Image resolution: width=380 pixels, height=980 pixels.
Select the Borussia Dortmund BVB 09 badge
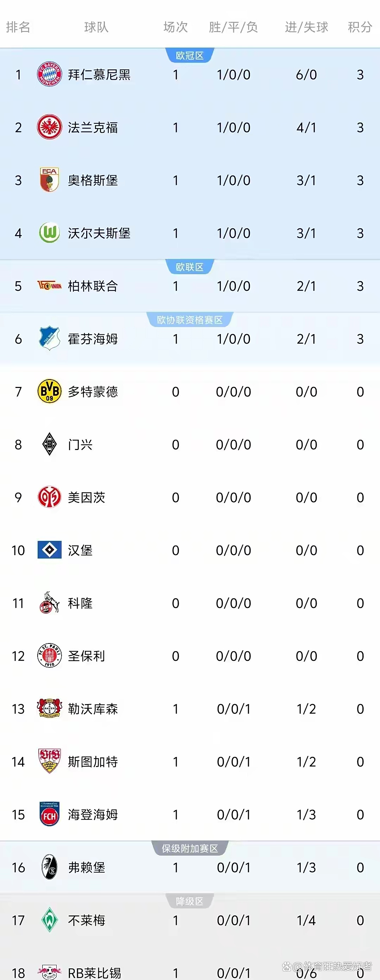pyautogui.click(x=49, y=391)
